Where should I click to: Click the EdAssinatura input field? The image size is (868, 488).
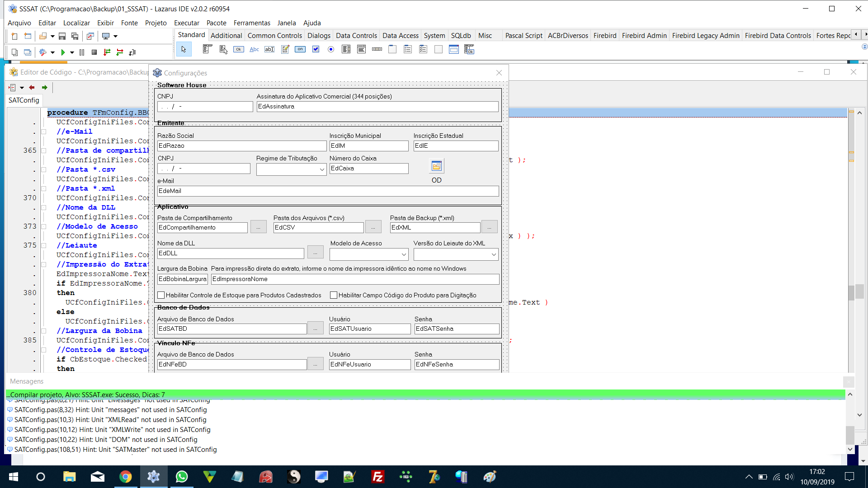377,106
